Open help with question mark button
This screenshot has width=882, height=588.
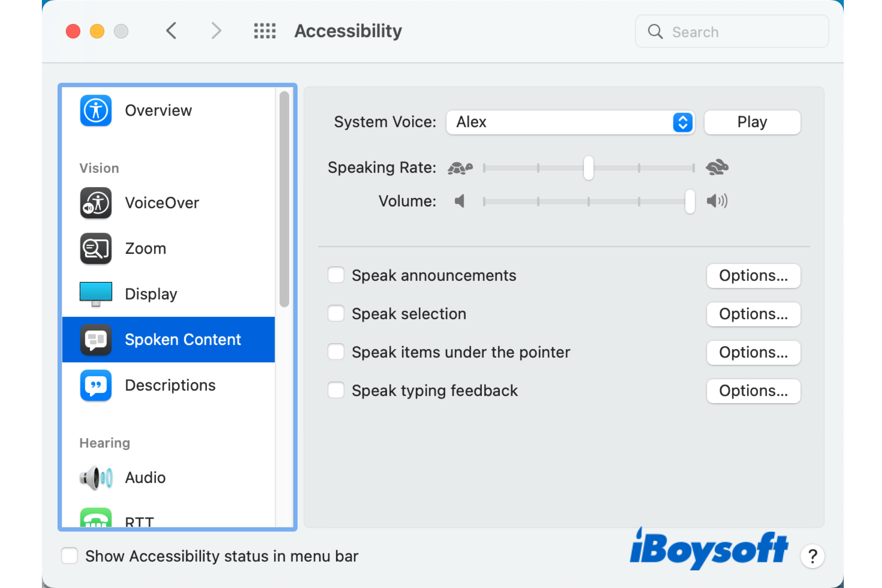click(x=812, y=556)
